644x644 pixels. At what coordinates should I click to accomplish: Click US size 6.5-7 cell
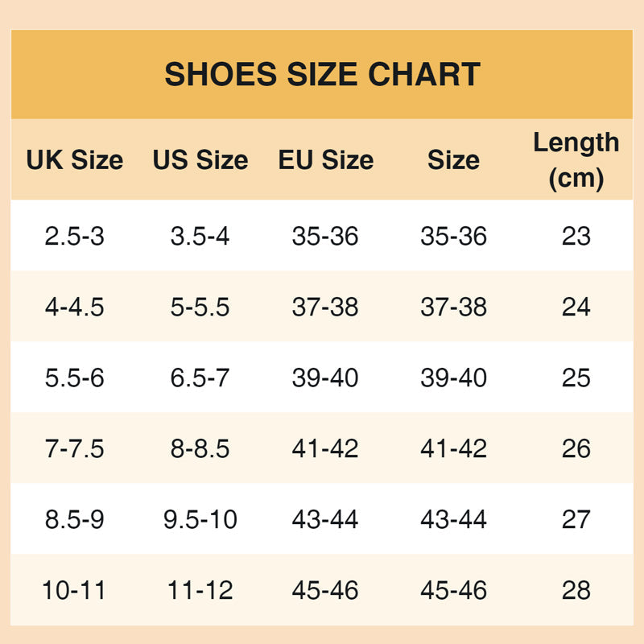pos(200,378)
